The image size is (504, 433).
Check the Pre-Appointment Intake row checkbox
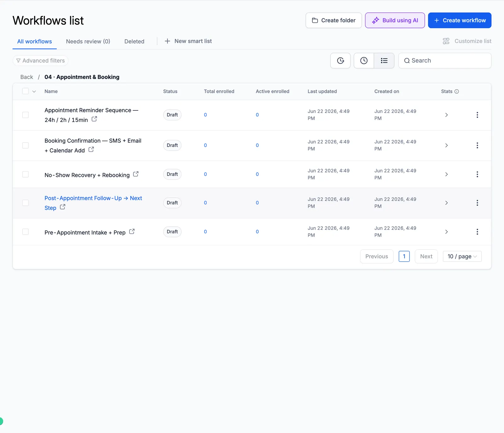click(26, 232)
